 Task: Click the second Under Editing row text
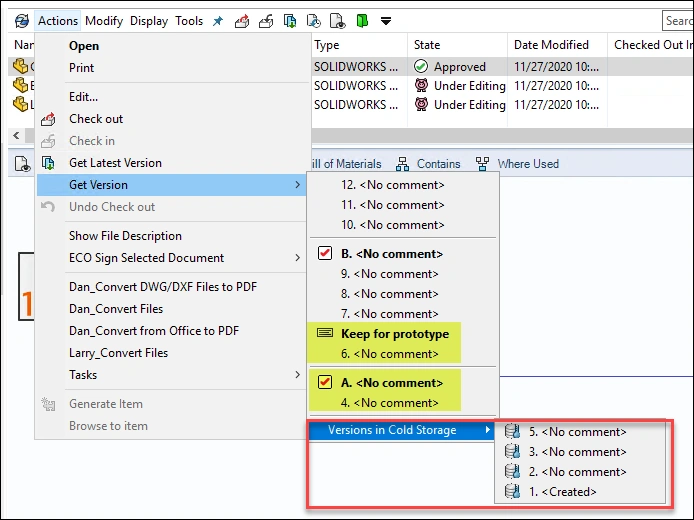(x=470, y=105)
